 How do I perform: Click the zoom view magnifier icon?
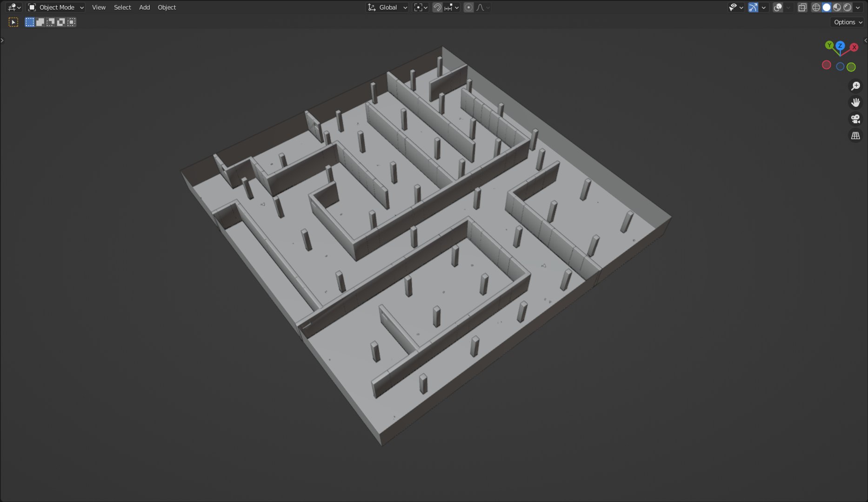(x=855, y=86)
